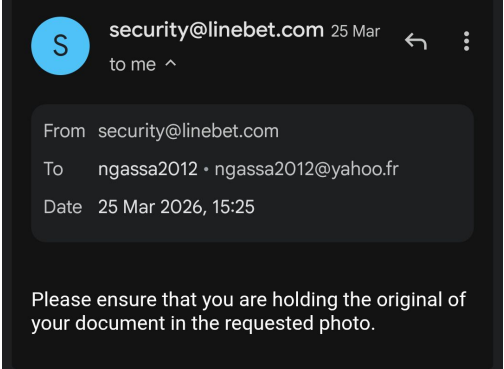Collapse details using chevron beside to me
Screen dimensions: 504x369
pos(171,63)
